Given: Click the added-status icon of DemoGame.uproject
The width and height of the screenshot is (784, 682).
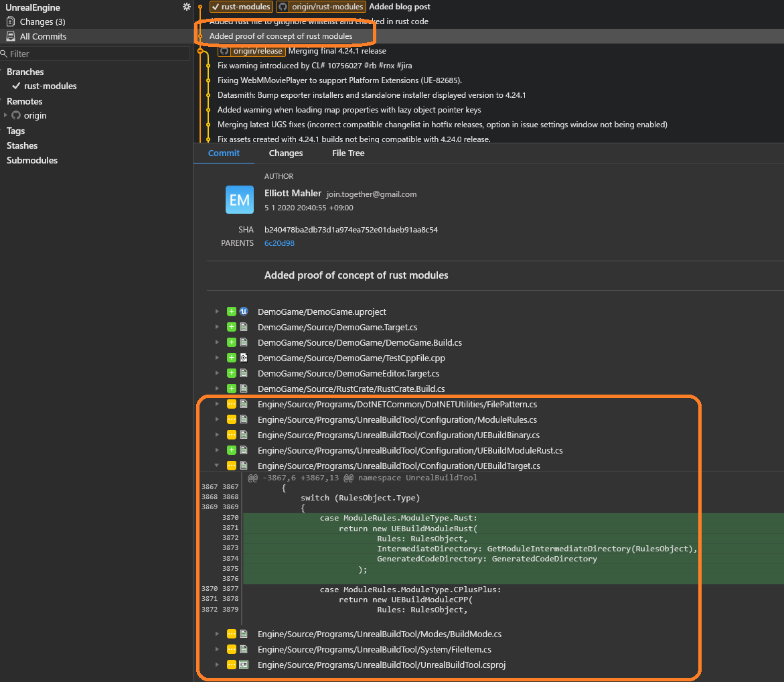Looking at the screenshot, I should [232, 312].
